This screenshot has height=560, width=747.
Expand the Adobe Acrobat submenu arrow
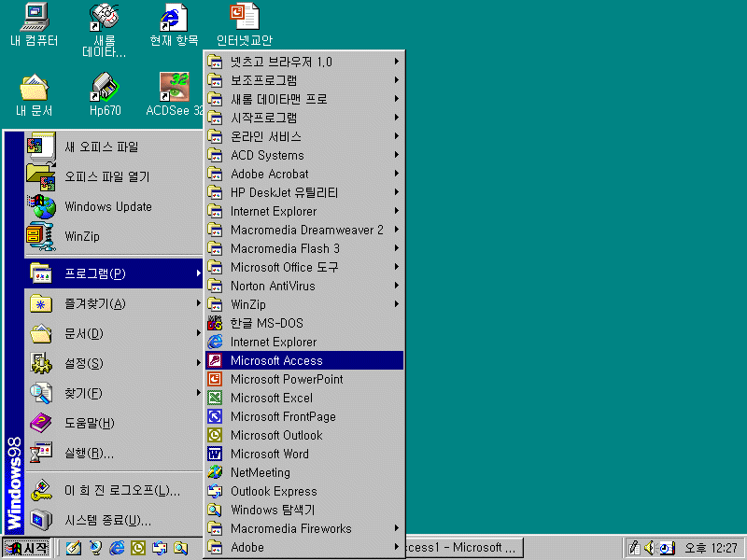[396, 174]
